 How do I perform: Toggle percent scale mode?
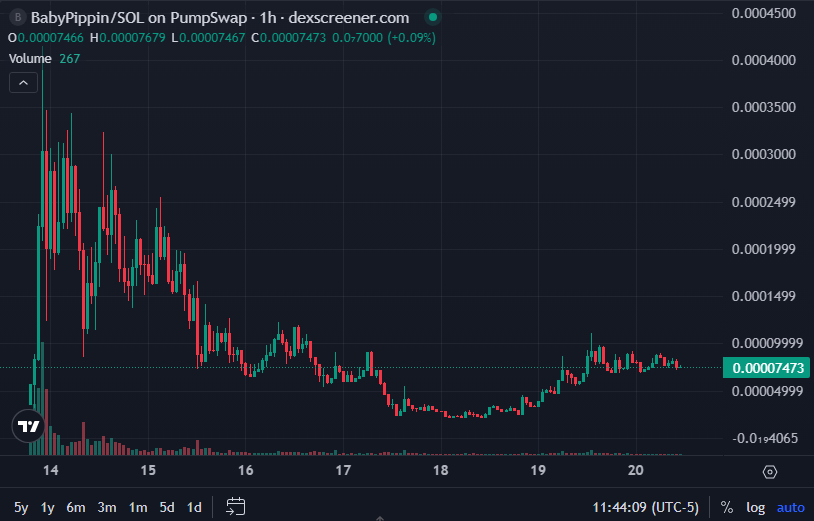click(727, 507)
